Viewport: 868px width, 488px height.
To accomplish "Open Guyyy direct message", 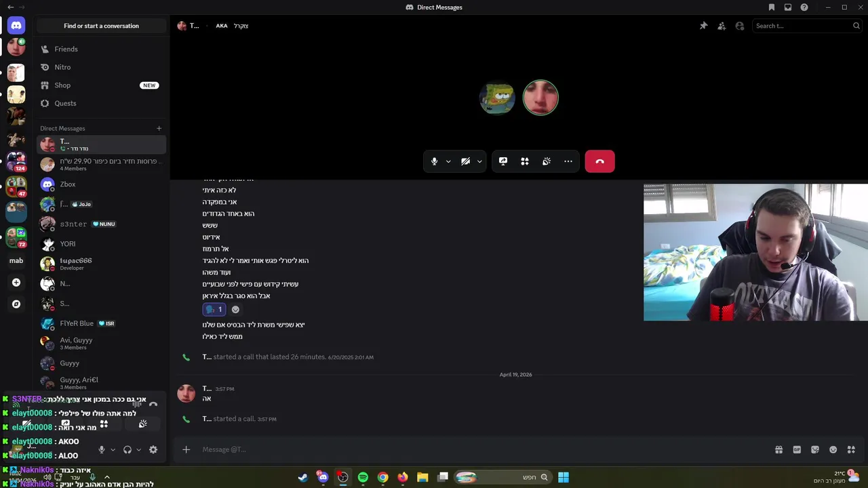I will tap(101, 363).
